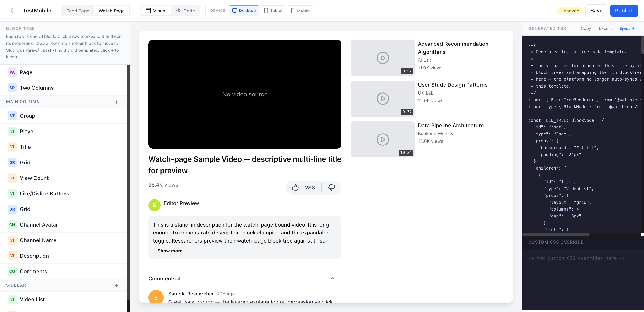Publish the template
644x312 pixels.
point(624,11)
